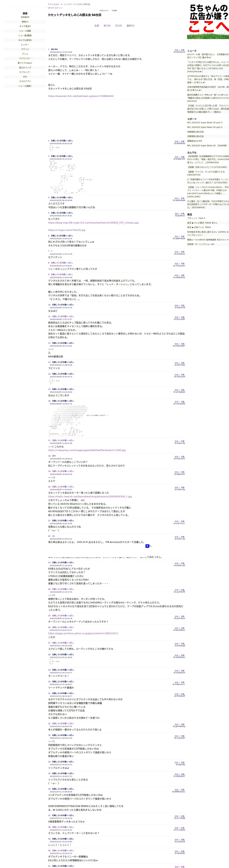
Task: Click the DR-M4 poster name on post 1
Action: pos(54,49)
